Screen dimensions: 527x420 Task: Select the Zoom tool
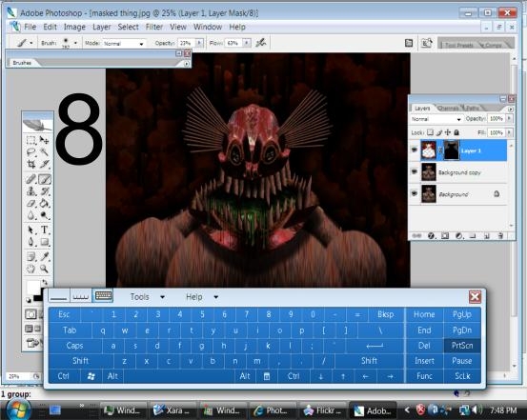45,269
